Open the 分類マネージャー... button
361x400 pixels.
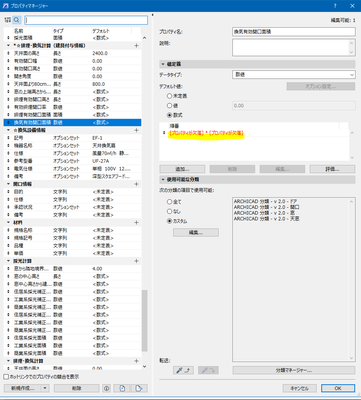(x=294, y=370)
